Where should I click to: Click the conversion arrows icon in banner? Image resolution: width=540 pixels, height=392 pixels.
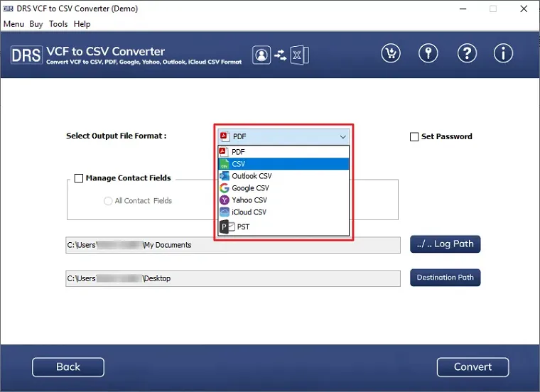click(281, 55)
